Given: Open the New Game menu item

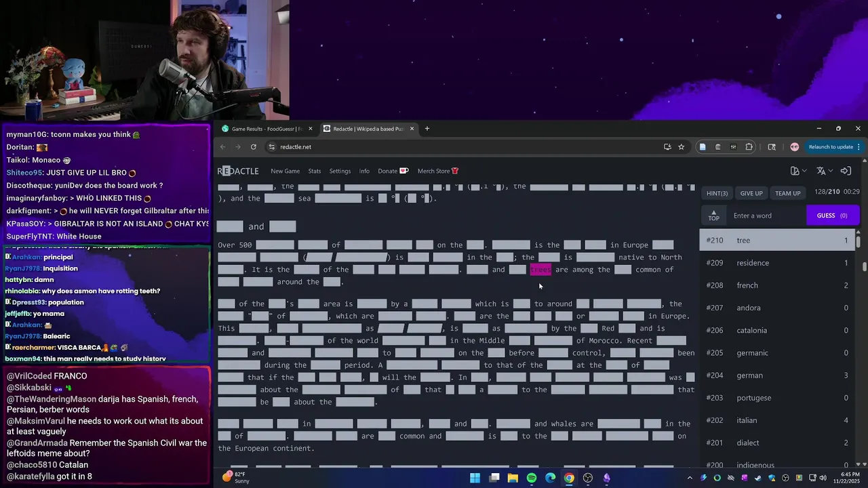Looking at the screenshot, I should coord(285,171).
